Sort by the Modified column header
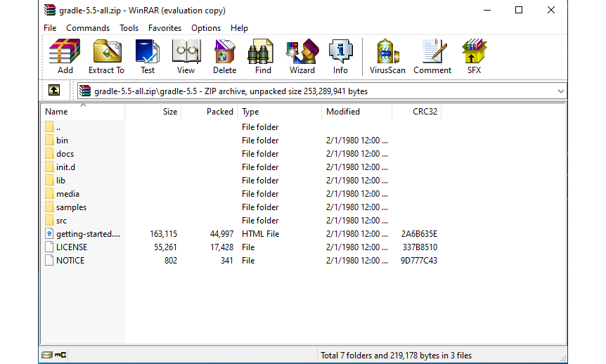 point(356,112)
